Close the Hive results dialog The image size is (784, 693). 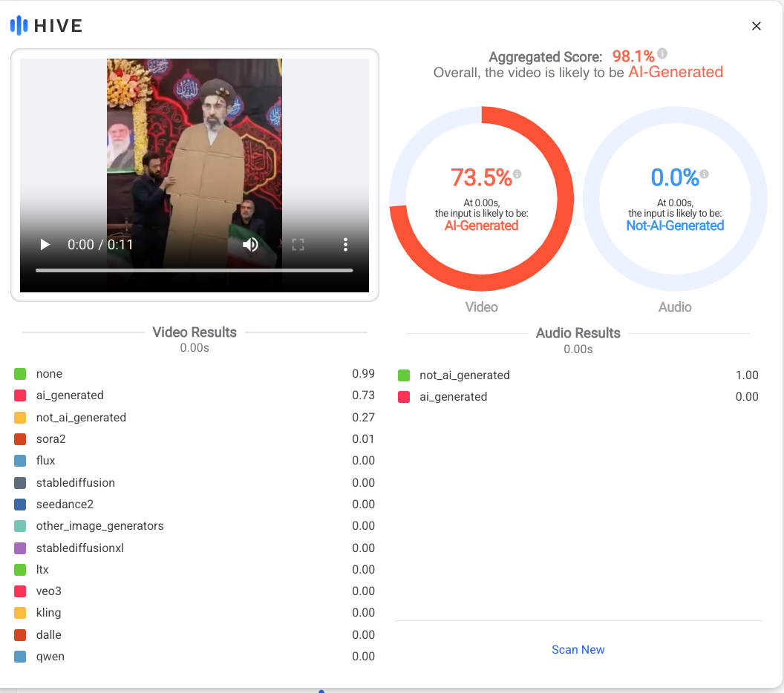pos(757,26)
